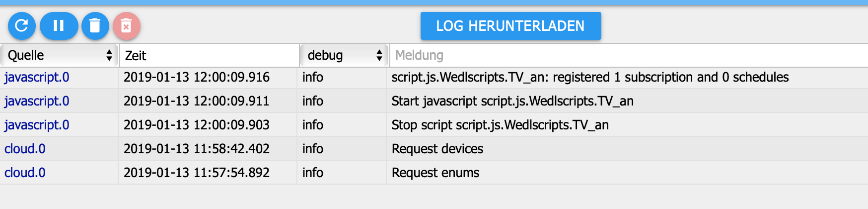Click cloud.0 link in Request enums row
868x209 pixels.
coord(25,173)
